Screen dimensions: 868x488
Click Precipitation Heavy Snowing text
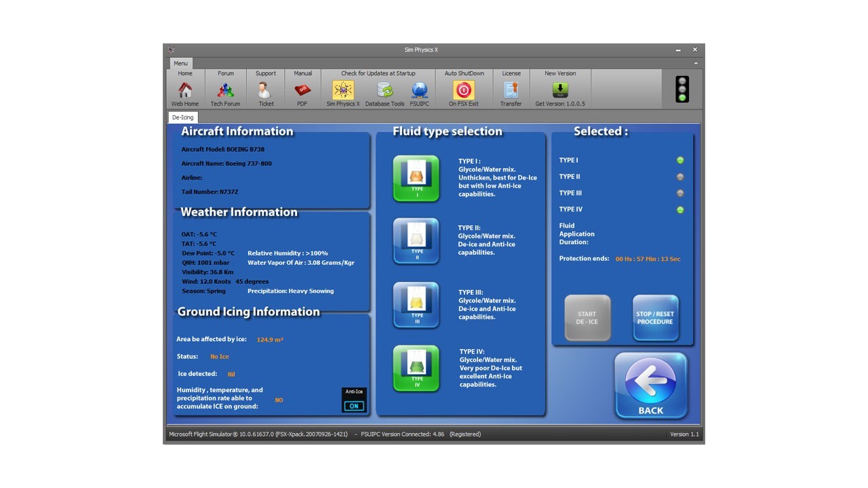pyautogui.click(x=291, y=291)
